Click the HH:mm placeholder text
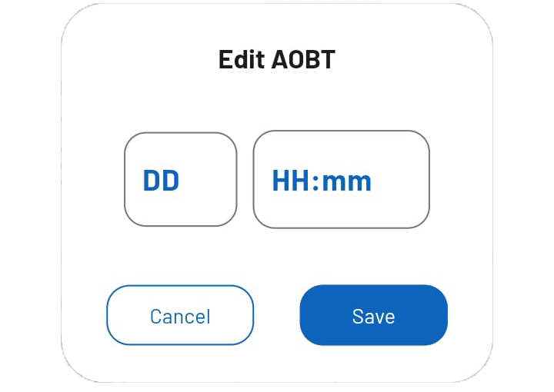 point(322,181)
